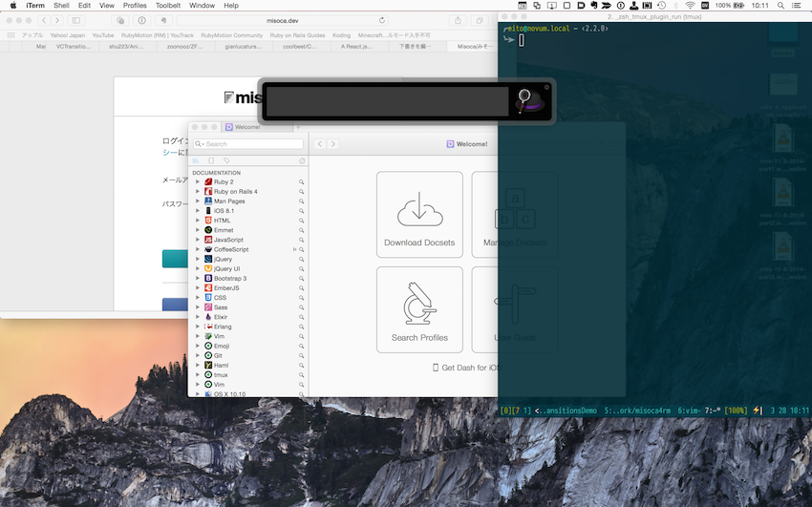This screenshot has height=507, width=812.
Task: Open Yahoo! Japan bookmark in Safari
Action: [x=67, y=35]
